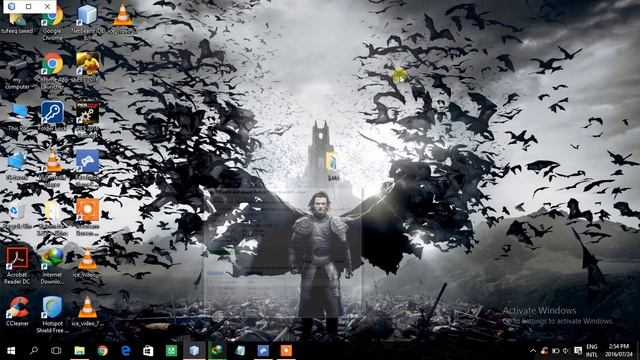640x360 pixels.
Task: Open the Windows Store taskbar icon
Action: pos(148,351)
